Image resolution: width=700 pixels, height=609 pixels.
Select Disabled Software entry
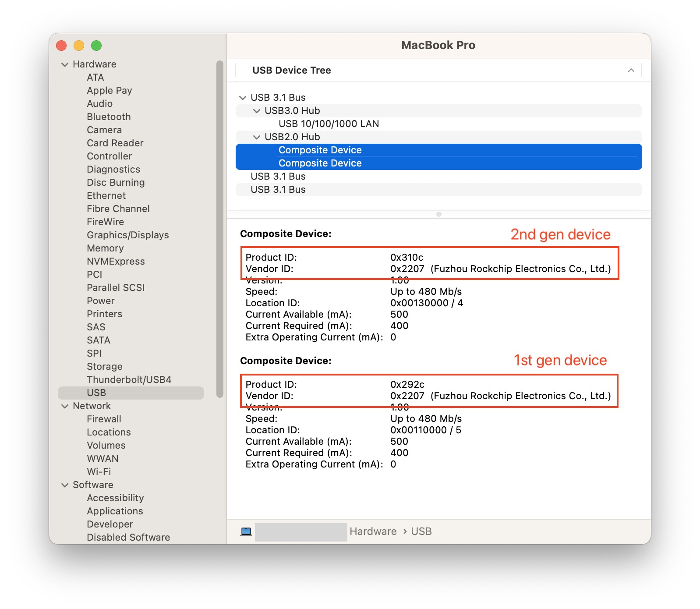(128, 538)
